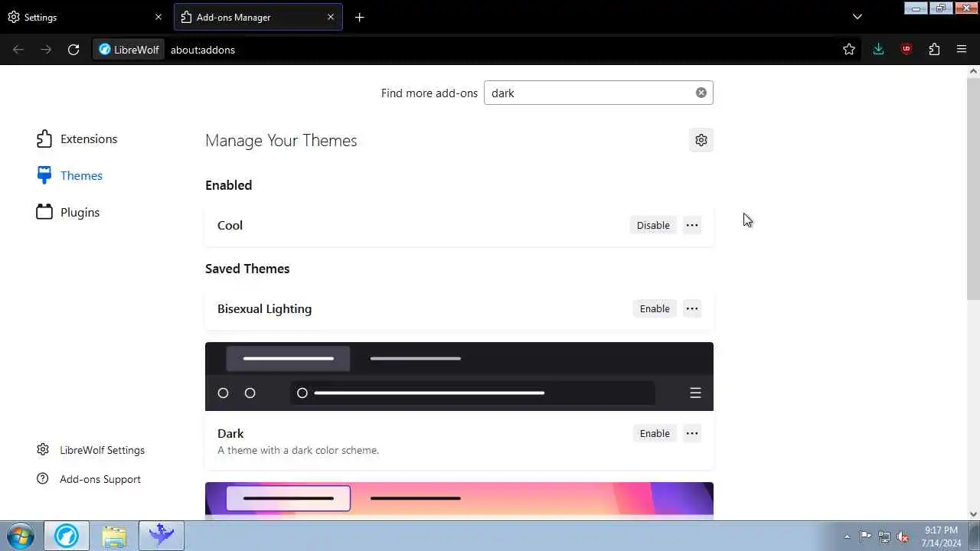
Task: Go back one page
Action: click(x=18, y=50)
